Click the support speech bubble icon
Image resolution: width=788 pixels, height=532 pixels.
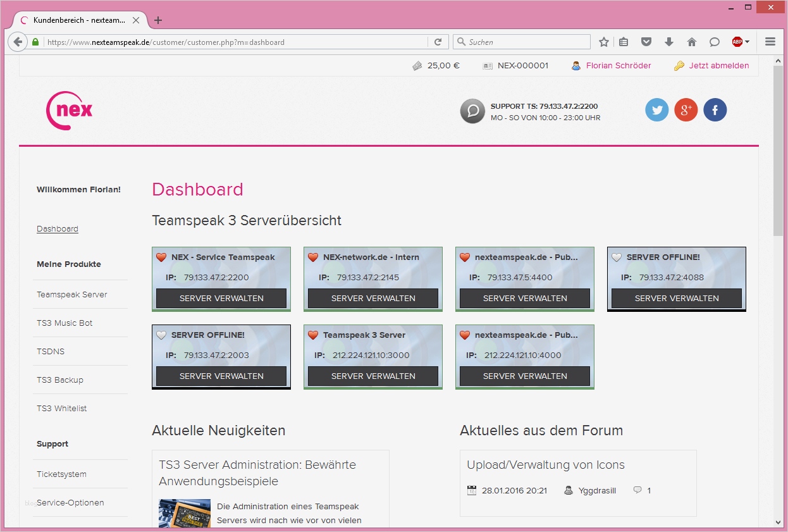pyautogui.click(x=472, y=111)
